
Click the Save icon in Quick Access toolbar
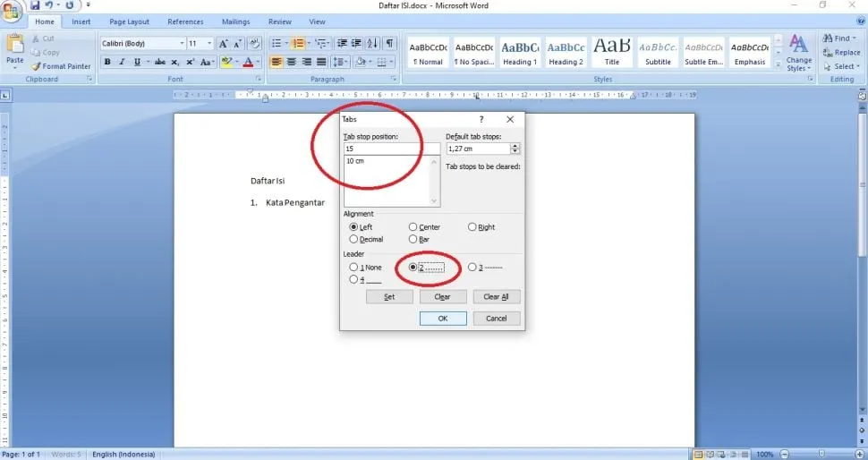(x=35, y=5)
